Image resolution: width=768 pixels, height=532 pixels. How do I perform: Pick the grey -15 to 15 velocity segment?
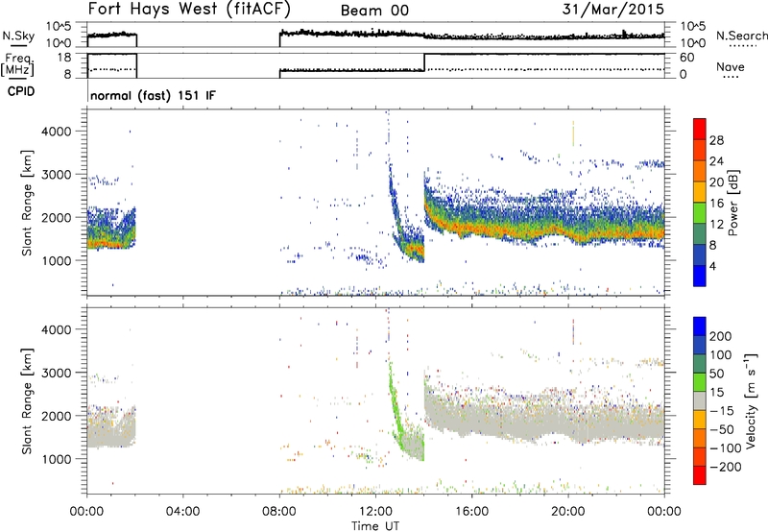coord(700,400)
